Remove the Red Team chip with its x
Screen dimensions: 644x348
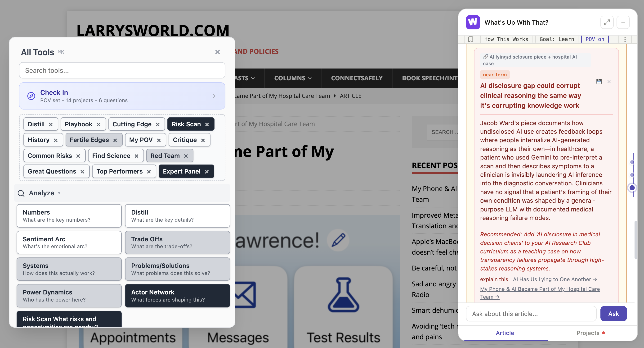(186, 156)
